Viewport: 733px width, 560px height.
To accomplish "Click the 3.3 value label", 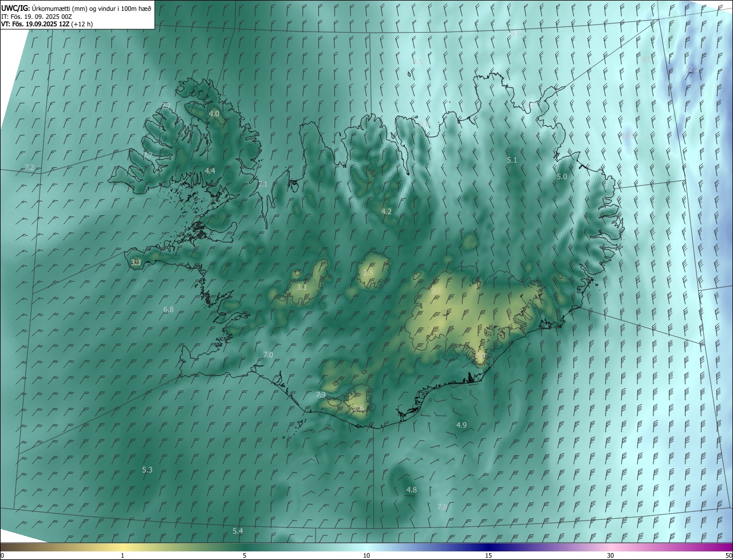I will click(x=136, y=263).
